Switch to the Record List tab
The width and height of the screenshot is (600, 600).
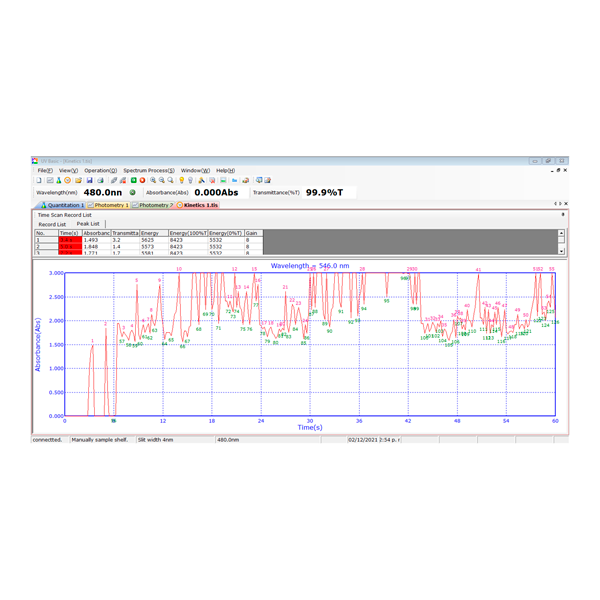pyautogui.click(x=52, y=224)
